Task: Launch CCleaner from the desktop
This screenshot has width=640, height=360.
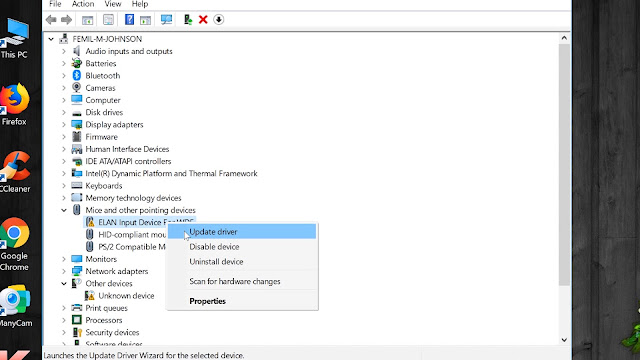Action: pyautogui.click(x=15, y=172)
